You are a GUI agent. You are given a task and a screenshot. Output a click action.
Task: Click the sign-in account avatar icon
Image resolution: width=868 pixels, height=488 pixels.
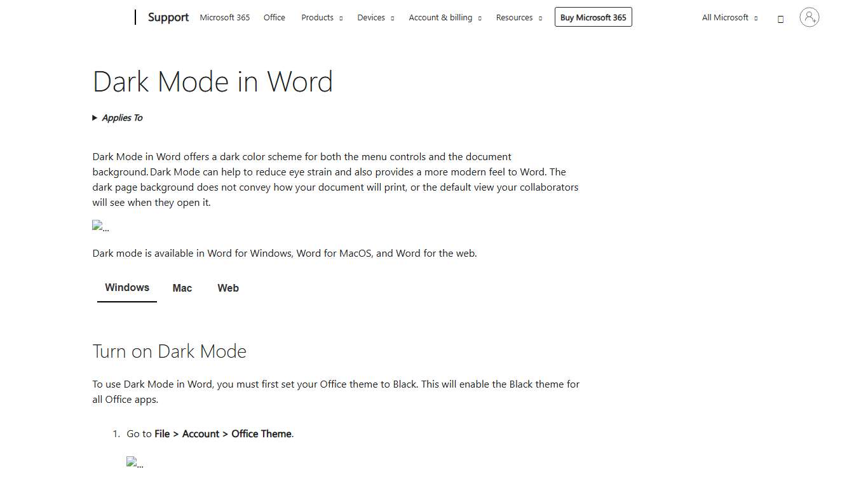point(809,17)
